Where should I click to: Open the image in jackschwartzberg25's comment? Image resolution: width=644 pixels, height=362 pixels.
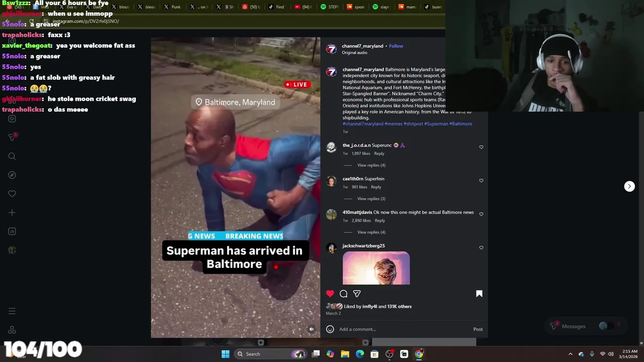[376, 268]
